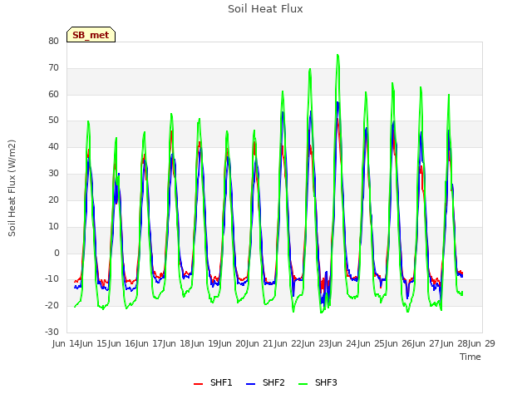Click the red SHF1 legend swatch

coord(198,384)
